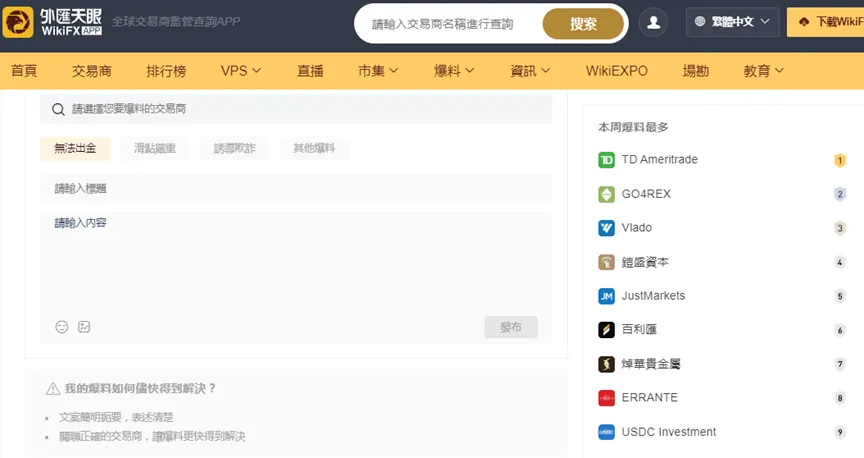
Task: Click the warning triangle icon by 我的爆料
Action: coord(53,389)
